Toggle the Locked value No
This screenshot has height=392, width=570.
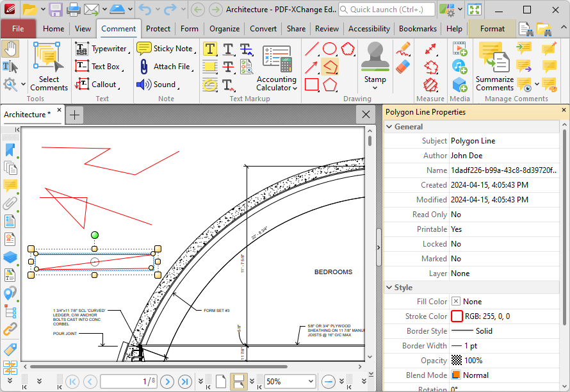pyautogui.click(x=456, y=244)
